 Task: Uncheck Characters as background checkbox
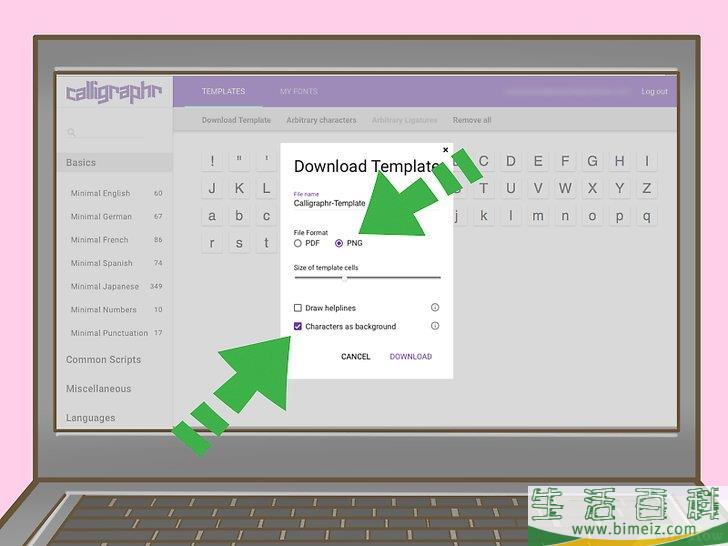pos(298,326)
